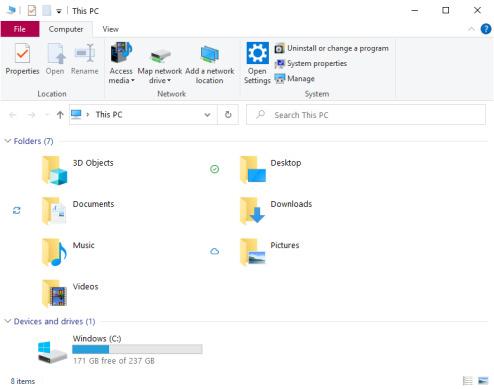Select the Videos folder icon
The height and width of the screenshot is (389, 494).
coord(54,294)
